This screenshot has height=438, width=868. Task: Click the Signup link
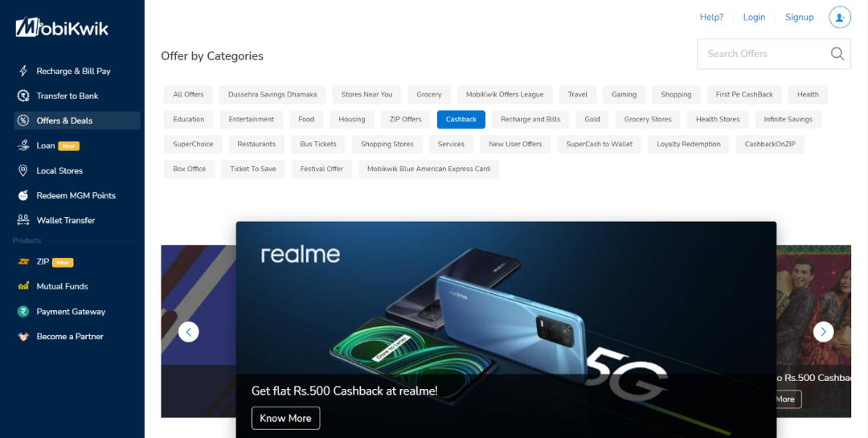[800, 17]
